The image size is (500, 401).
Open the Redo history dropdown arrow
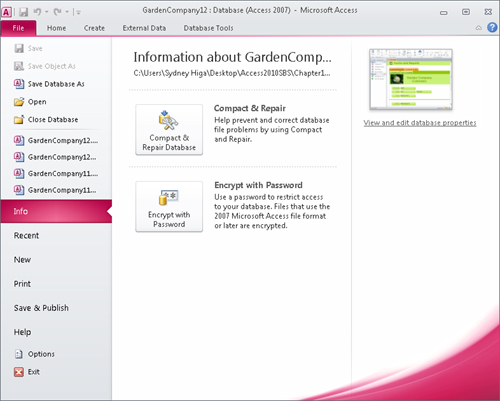click(67, 12)
